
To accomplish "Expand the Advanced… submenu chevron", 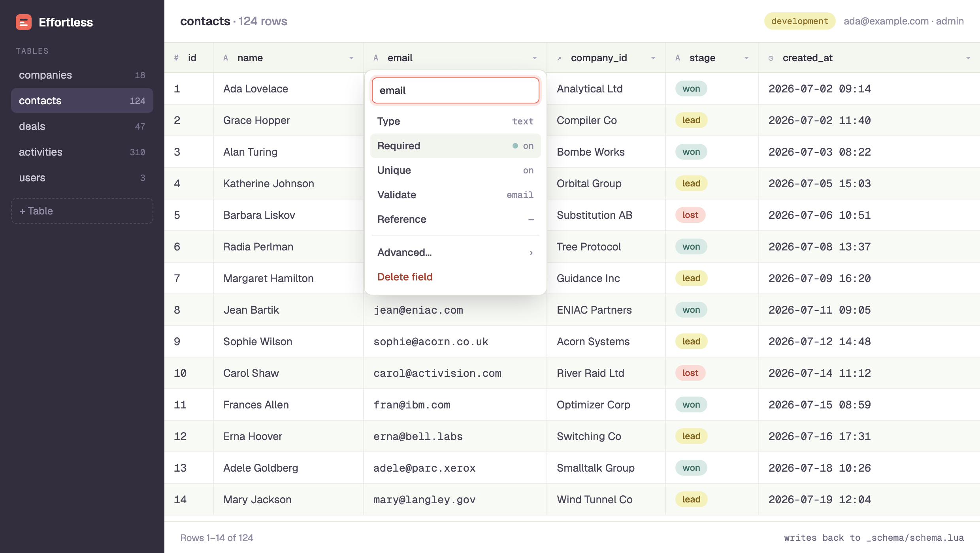I will (x=531, y=253).
